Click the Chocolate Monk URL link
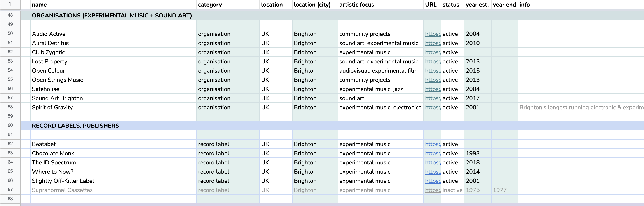 click(x=433, y=154)
